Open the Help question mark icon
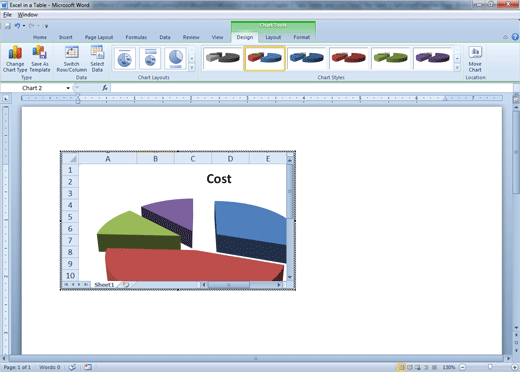This screenshot has width=520, height=372. point(515,37)
